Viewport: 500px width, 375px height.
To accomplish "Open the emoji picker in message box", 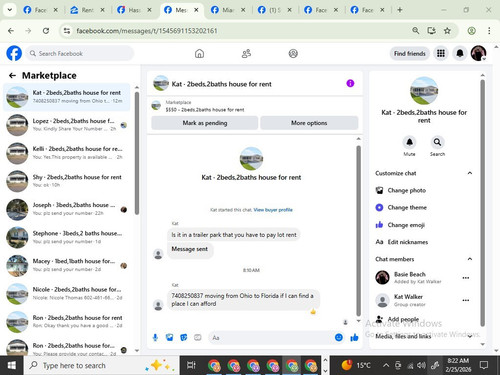I will [339, 338].
